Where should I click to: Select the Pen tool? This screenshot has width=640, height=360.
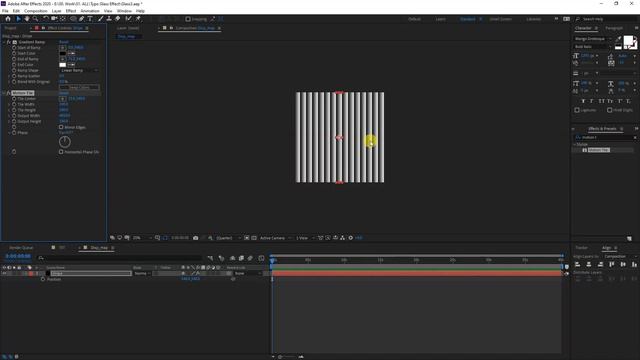point(82,19)
